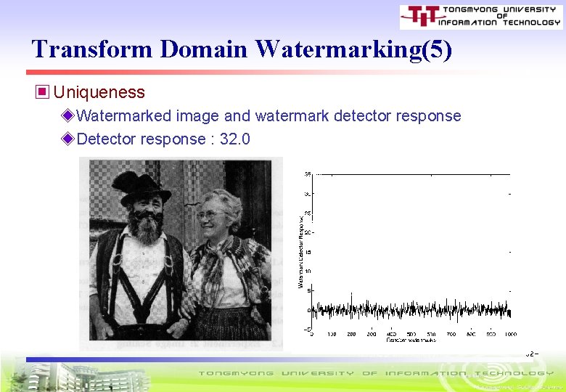Click the square bullet beside 'Uniqueness'
This screenshot has width=566, height=392.
pos(42,91)
